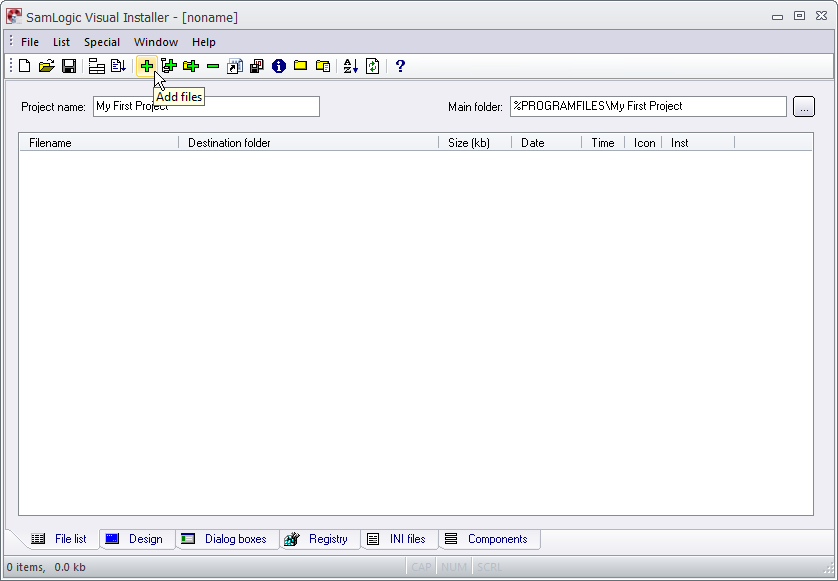Click the A-Z sort icon

[350, 66]
